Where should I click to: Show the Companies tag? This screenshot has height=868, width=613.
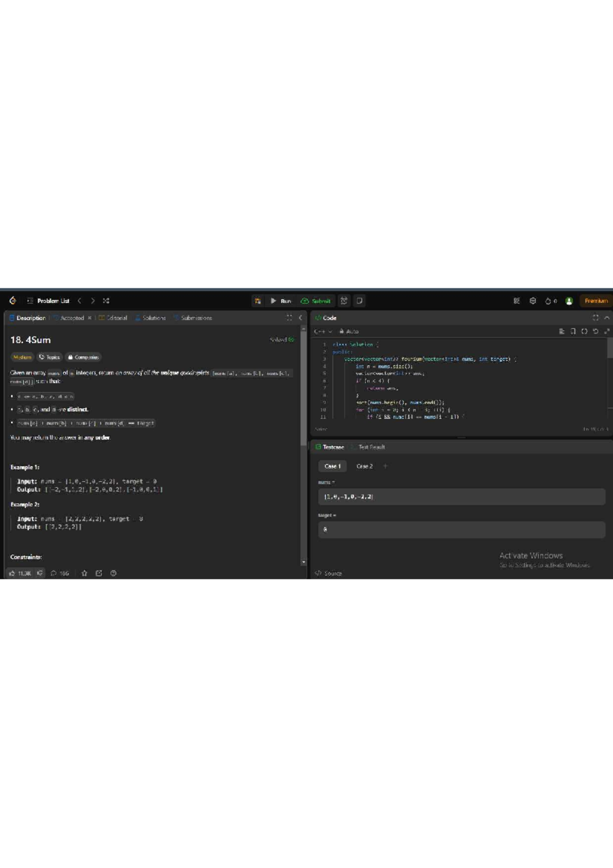pyautogui.click(x=84, y=357)
